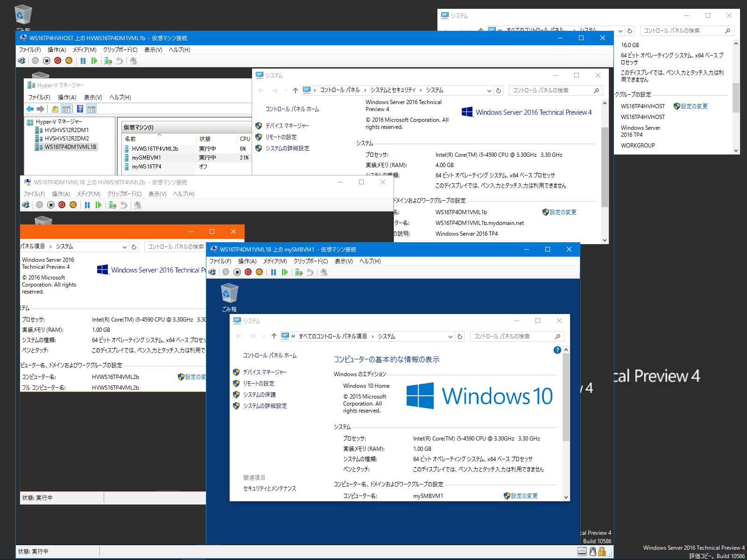Open recent locations chevron in Windows 10 system window
The image size is (747, 560).
click(263, 336)
